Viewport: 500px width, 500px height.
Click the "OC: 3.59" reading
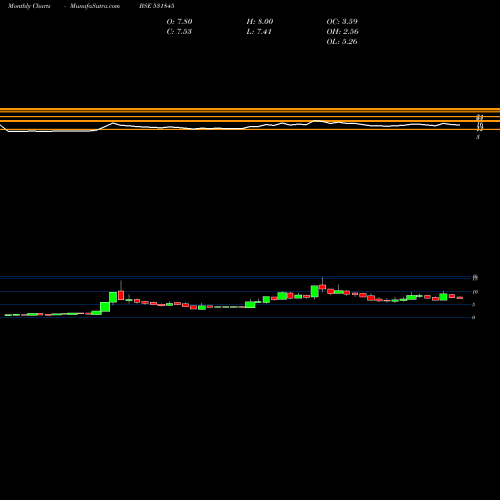[342, 21]
